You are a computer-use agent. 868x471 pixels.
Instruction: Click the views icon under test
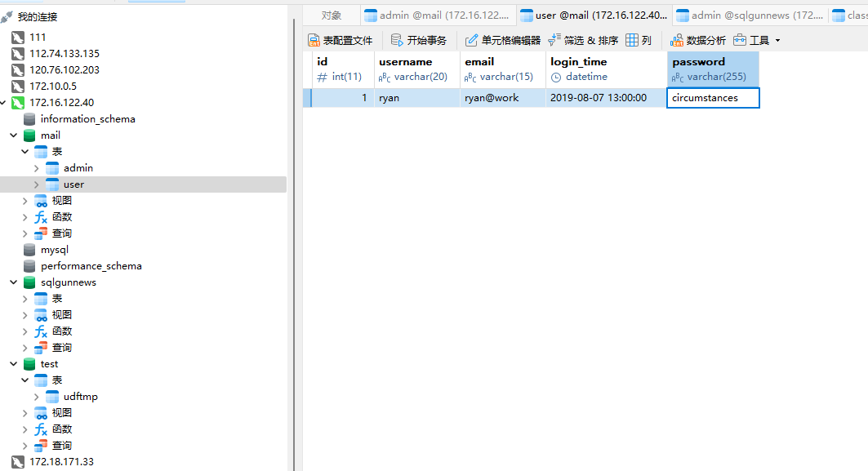[x=41, y=413]
